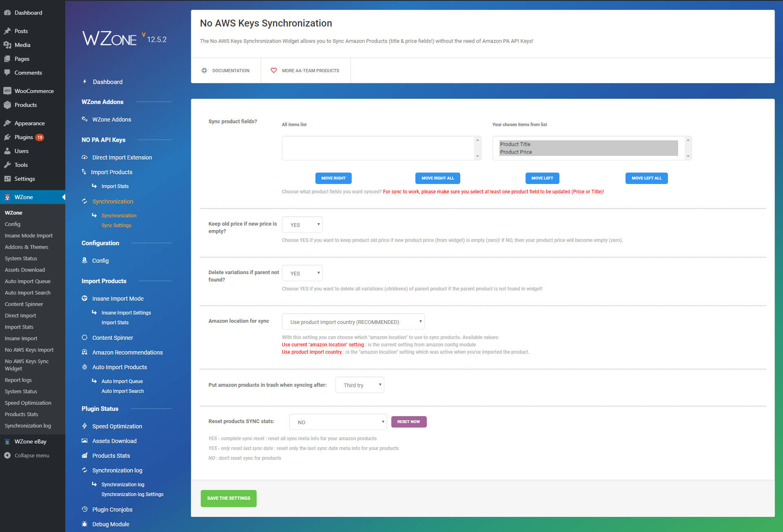
Task: Open the Reset products SYNC stats dropdown
Action: tap(338, 422)
